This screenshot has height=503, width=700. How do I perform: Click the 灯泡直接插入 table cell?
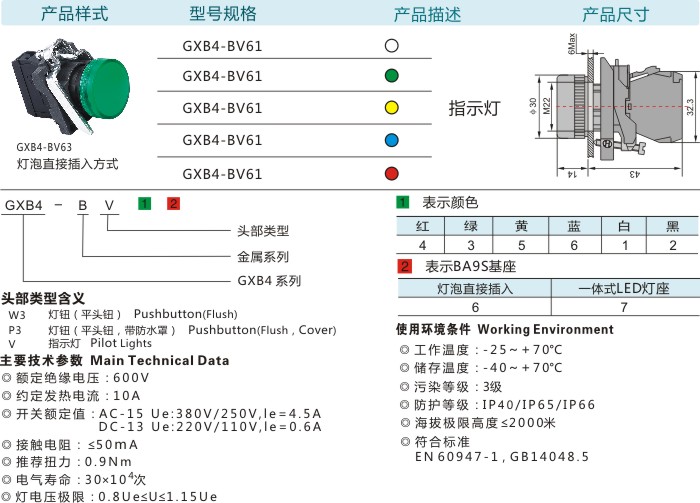474,289
